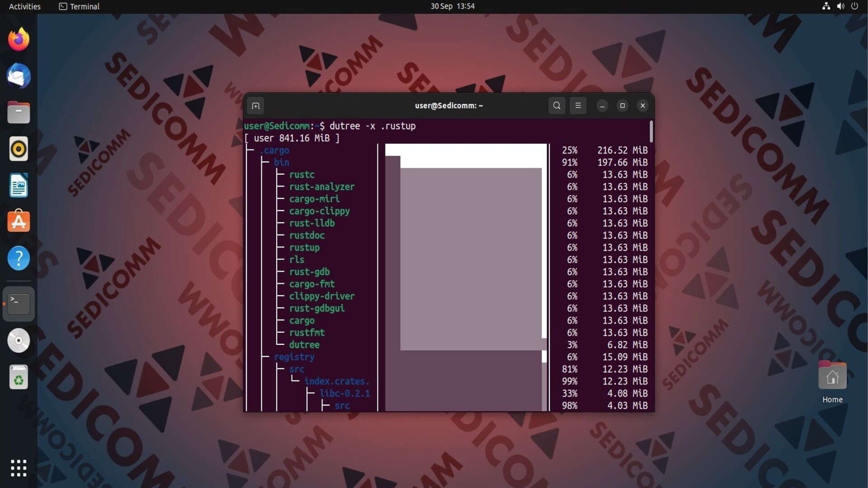The image size is (868, 488).
Task: Click the Terminal search button
Action: click(x=557, y=106)
